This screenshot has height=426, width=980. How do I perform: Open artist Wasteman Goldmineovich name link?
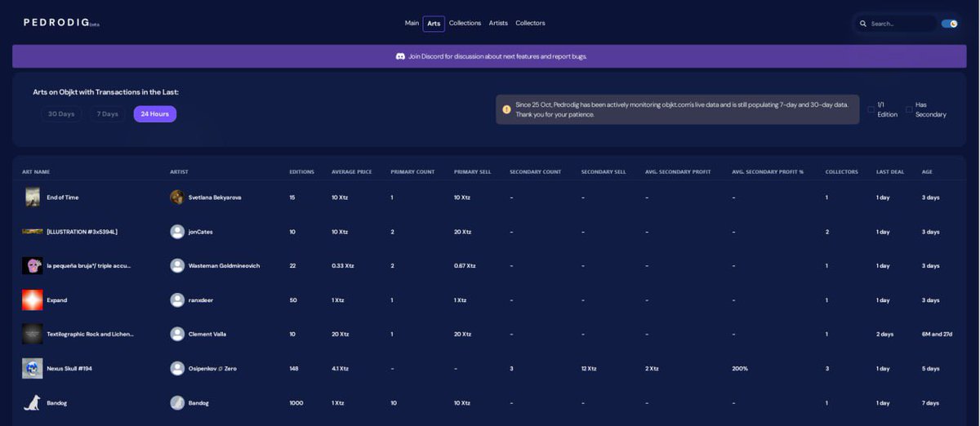pyautogui.click(x=225, y=266)
